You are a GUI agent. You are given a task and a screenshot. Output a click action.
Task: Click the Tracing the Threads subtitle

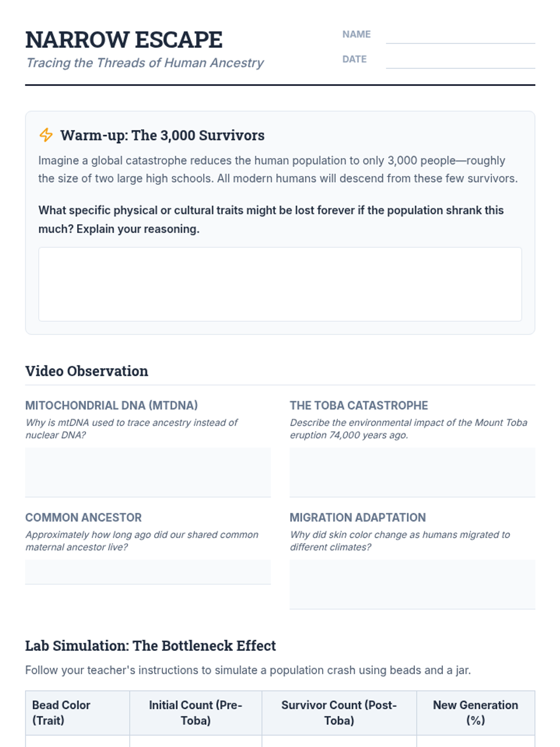145,63
